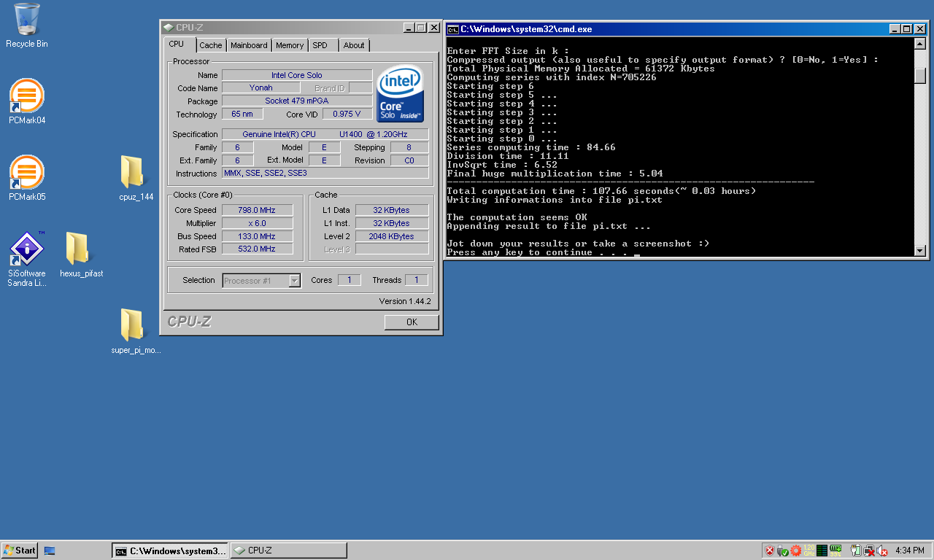Screen dimensions: 934x560
Task: Click the processor Name field 'Intel Core Solo'
Action: coord(297,75)
